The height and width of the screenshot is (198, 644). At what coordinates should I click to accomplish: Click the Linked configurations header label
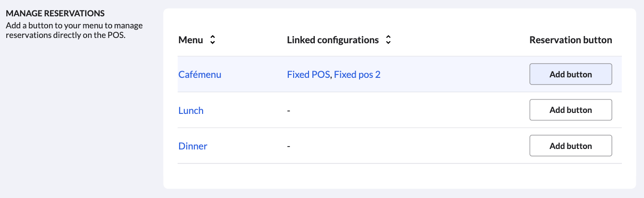[x=333, y=40]
